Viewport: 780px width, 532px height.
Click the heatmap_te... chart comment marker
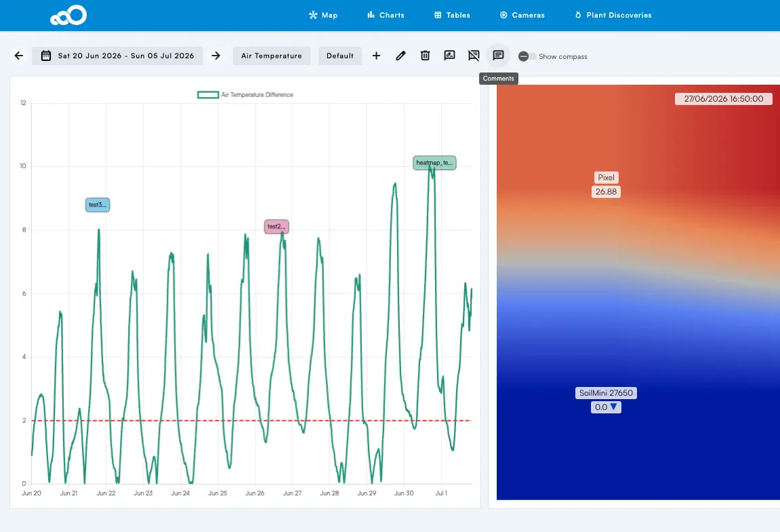(434, 163)
